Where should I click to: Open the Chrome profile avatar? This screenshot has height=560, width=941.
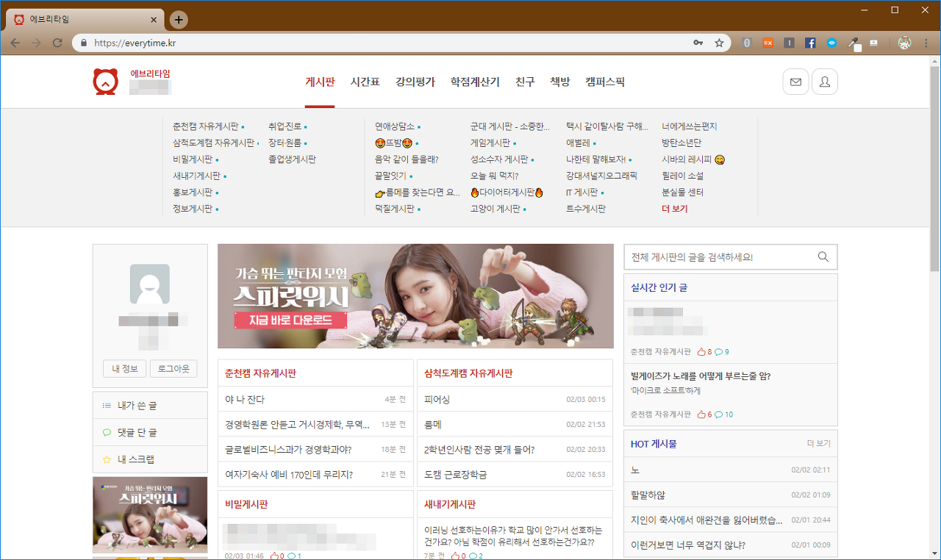[x=904, y=43]
